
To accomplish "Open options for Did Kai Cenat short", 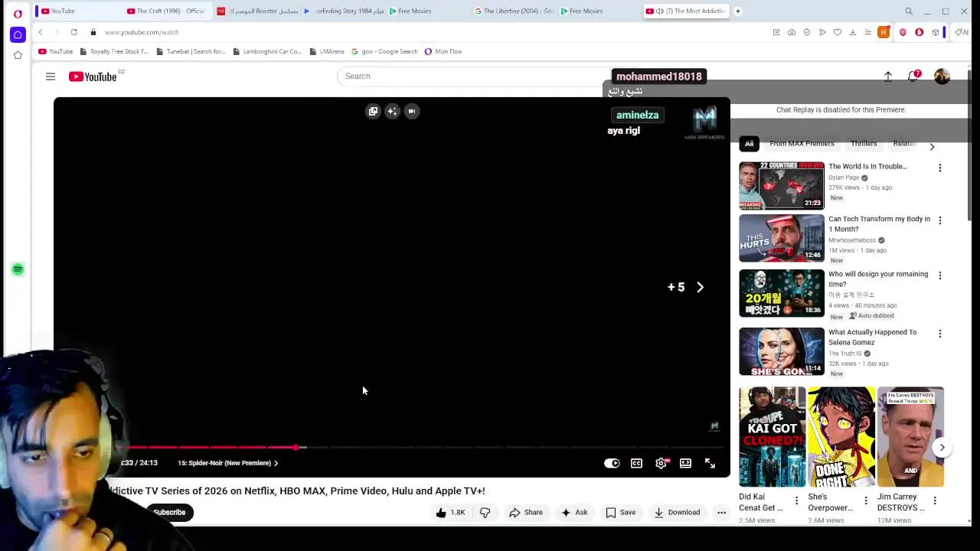I will tap(796, 500).
